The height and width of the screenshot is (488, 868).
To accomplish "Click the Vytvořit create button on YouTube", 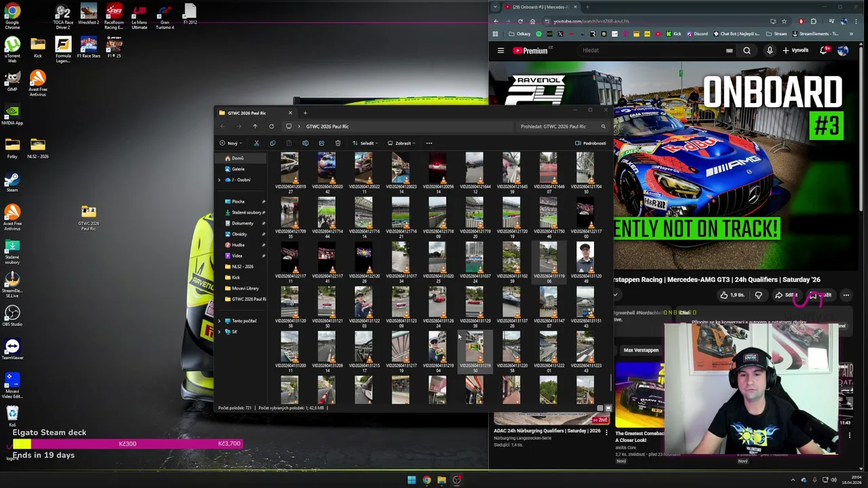I will 796,50.
